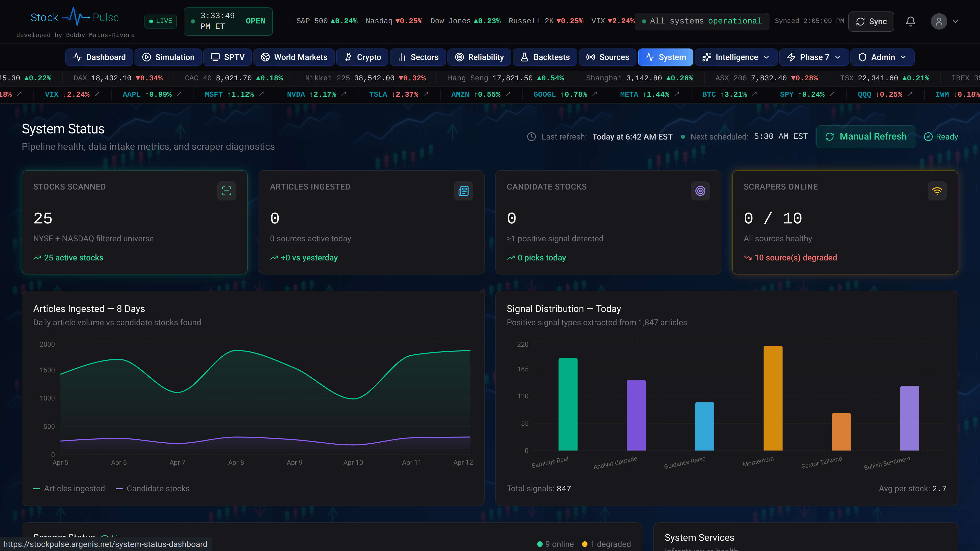The height and width of the screenshot is (551, 980).
Task: Switch to the Sources tab
Action: (608, 57)
